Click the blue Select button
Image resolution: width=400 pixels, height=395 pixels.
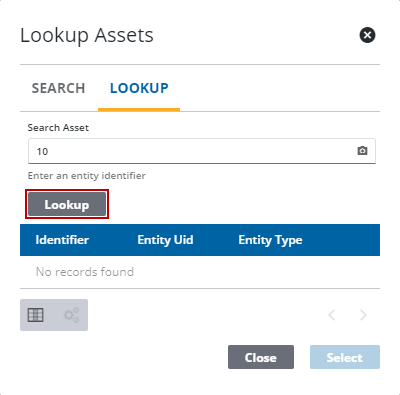pyautogui.click(x=345, y=357)
